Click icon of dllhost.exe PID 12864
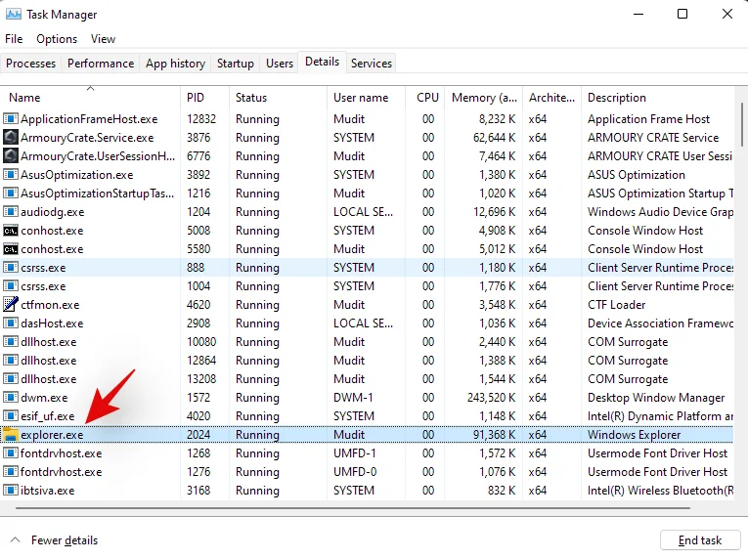The height and width of the screenshot is (560, 748). 11,360
